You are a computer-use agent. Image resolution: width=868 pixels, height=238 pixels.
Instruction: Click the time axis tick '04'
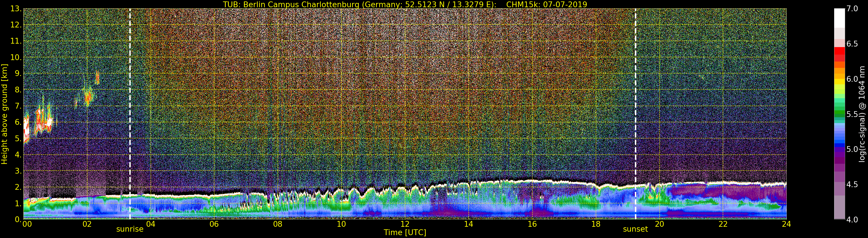click(150, 224)
